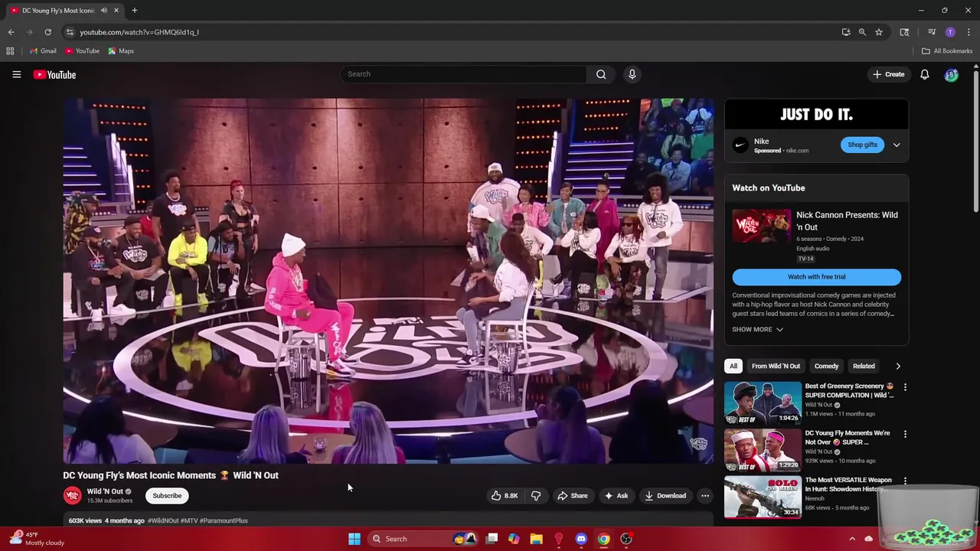The width and height of the screenshot is (980, 551).
Task: View site information icon in address bar
Action: click(70, 32)
